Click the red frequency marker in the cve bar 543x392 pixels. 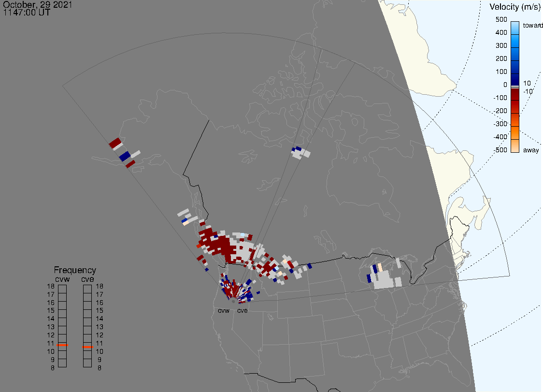(x=87, y=347)
